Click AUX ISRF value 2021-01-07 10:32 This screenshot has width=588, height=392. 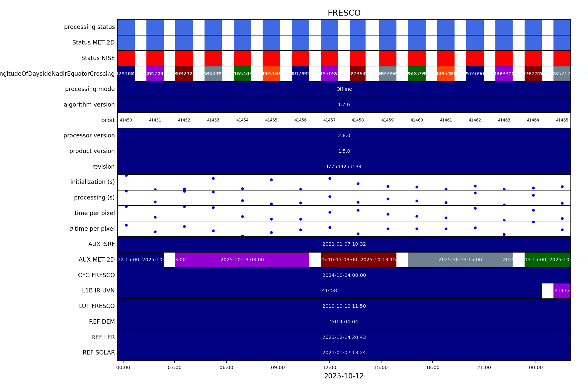pyautogui.click(x=344, y=244)
